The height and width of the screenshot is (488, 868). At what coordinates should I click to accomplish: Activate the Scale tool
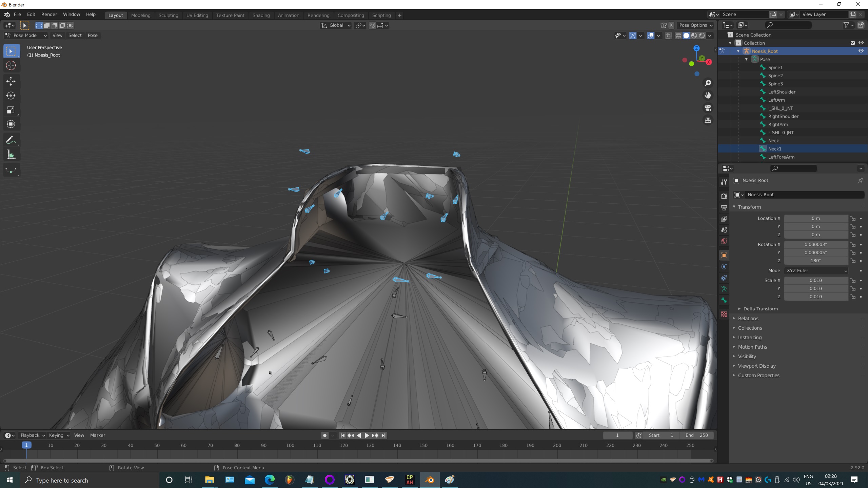(x=11, y=110)
